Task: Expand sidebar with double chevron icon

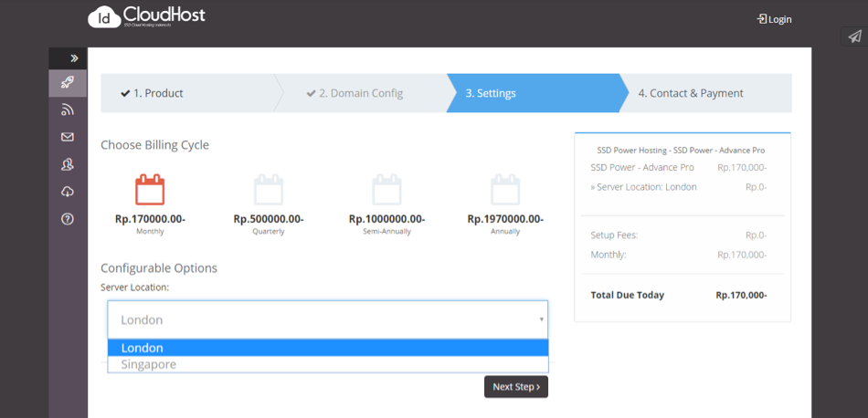Action: [74, 58]
